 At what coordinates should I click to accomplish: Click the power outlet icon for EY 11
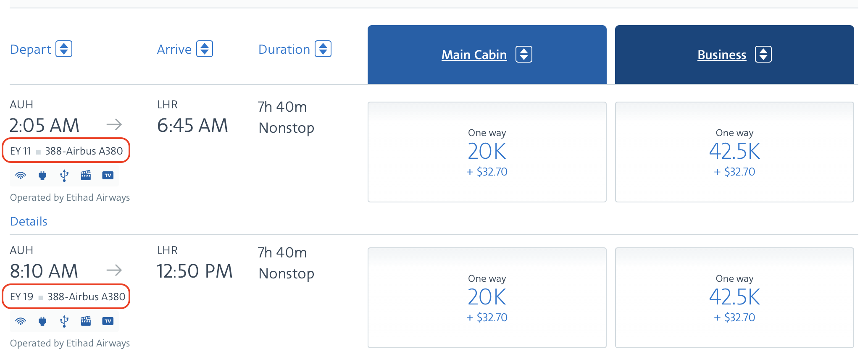pyautogui.click(x=42, y=176)
